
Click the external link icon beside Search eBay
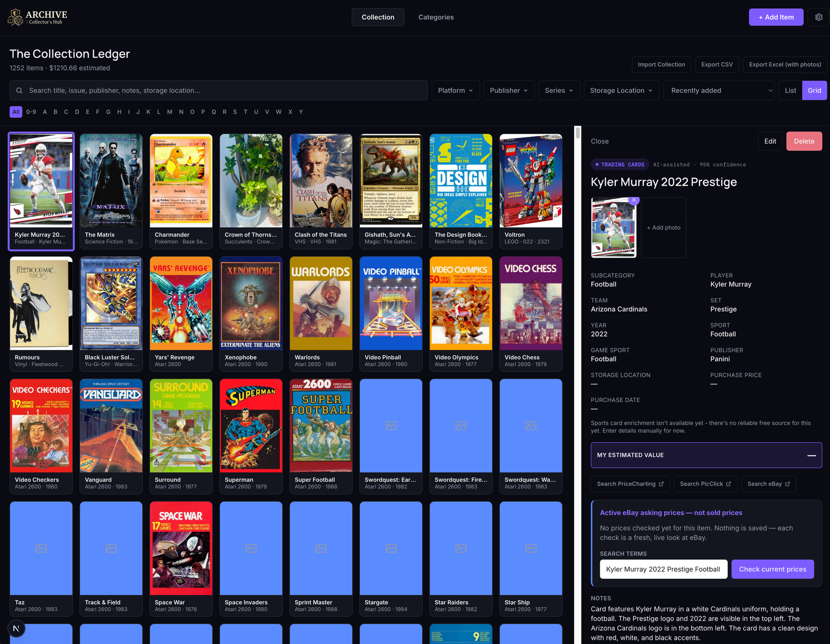coord(787,484)
